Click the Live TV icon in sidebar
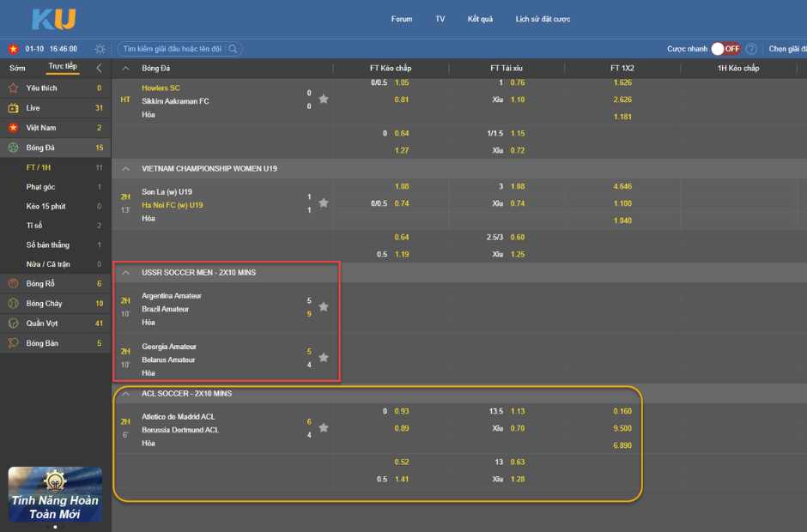 14,108
